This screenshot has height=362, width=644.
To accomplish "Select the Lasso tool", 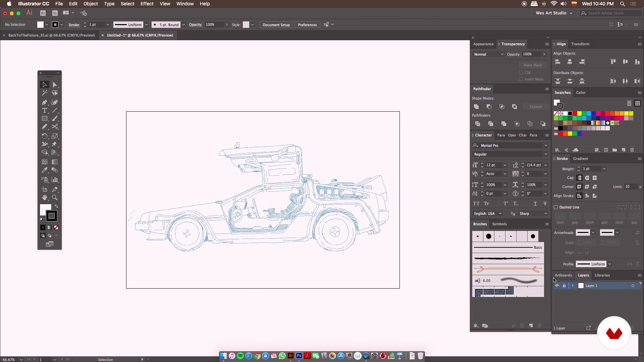I will (x=55, y=93).
